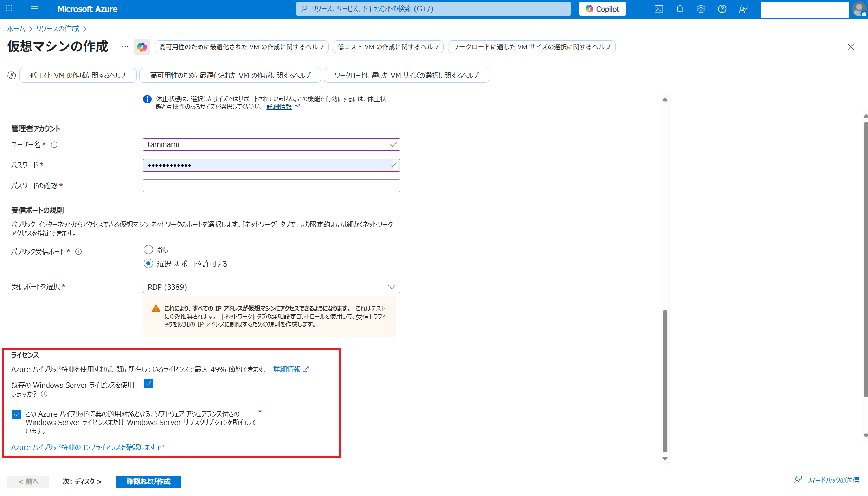Screen dimensions: 868x496
Task: Open the hamburger portal menu
Action: [34, 9]
